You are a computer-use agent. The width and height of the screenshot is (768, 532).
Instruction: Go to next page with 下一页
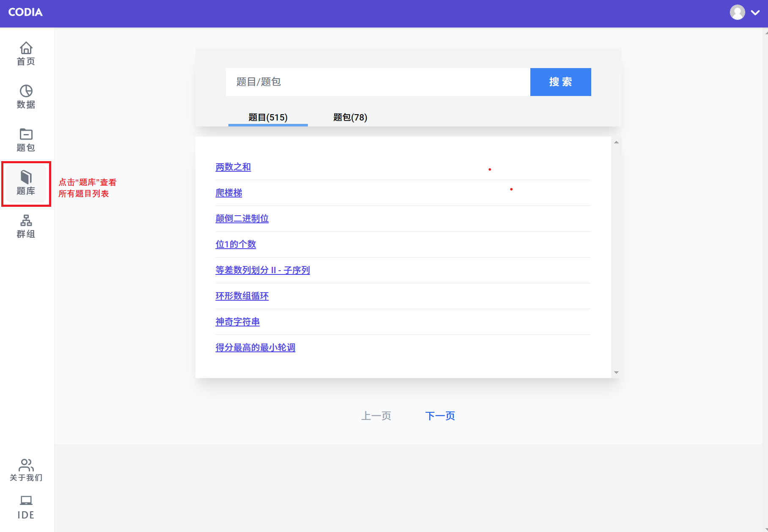pyautogui.click(x=440, y=416)
